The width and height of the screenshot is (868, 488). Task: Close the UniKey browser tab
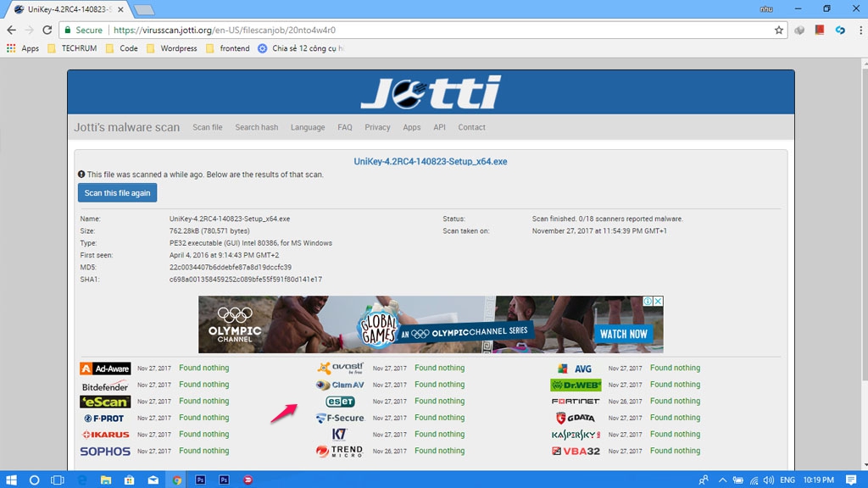tap(120, 9)
